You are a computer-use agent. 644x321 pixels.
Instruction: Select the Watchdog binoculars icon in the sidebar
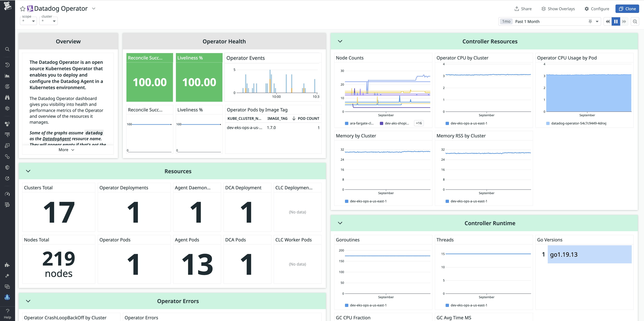point(7,97)
